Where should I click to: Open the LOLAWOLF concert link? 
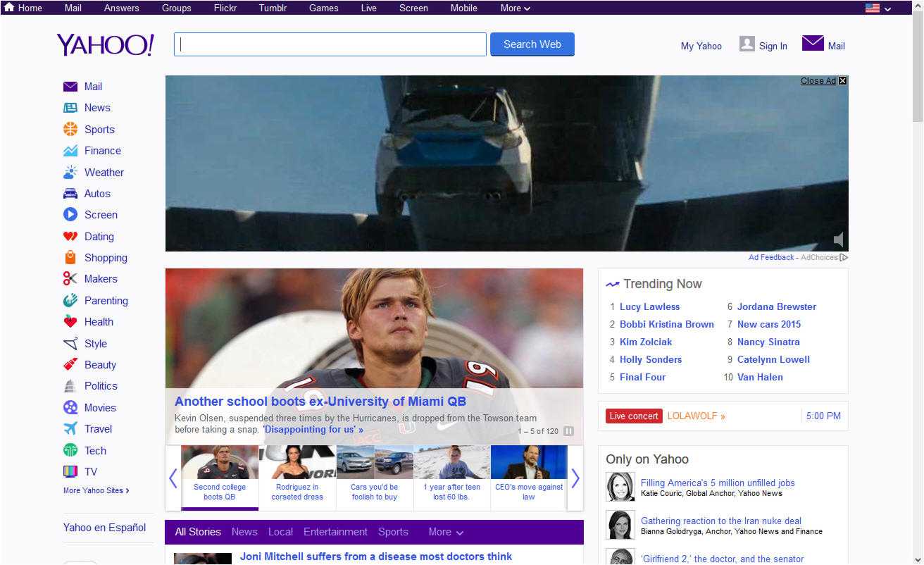tap(696, 416)
